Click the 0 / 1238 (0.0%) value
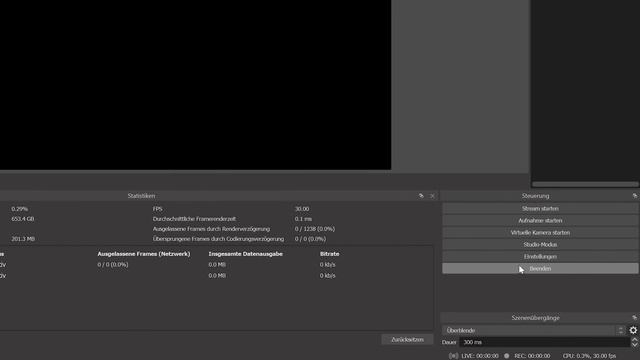Image resolution: width=640 pixels, height=360 pixels. pyautogui.click(x=315, y=229)
